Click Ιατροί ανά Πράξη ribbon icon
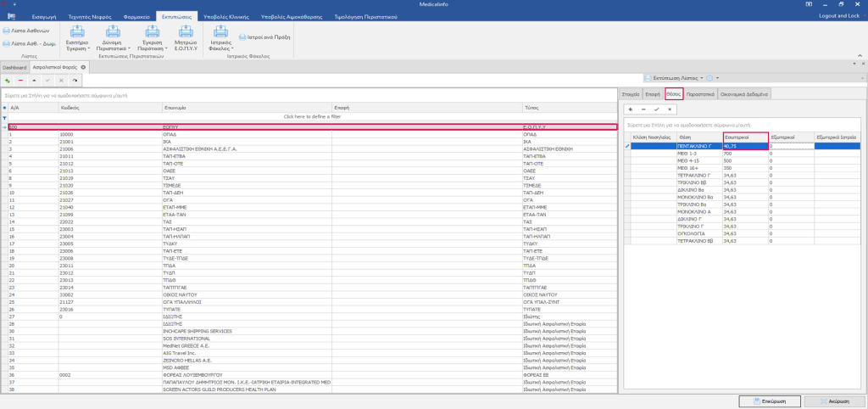The image size is (868, 409). pyautogui.click(x=242, y=37)
